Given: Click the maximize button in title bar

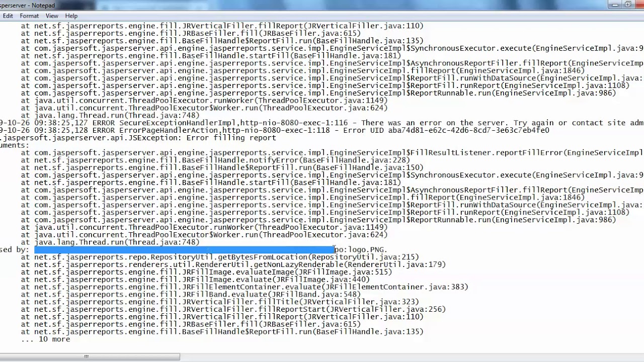Looking at the screenshot, I should click(628, 5).
